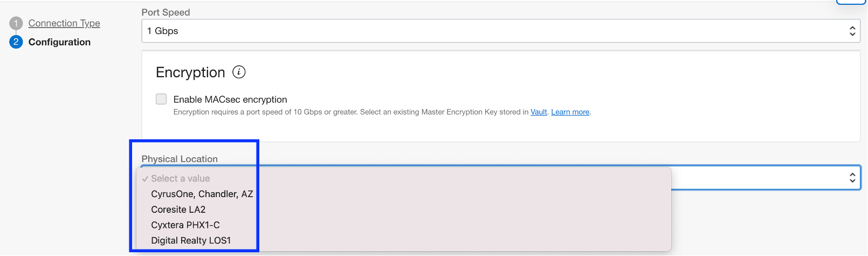Click the Port Speed up-down arrows
The image size is (868, 256).
(x=852, y=31)
